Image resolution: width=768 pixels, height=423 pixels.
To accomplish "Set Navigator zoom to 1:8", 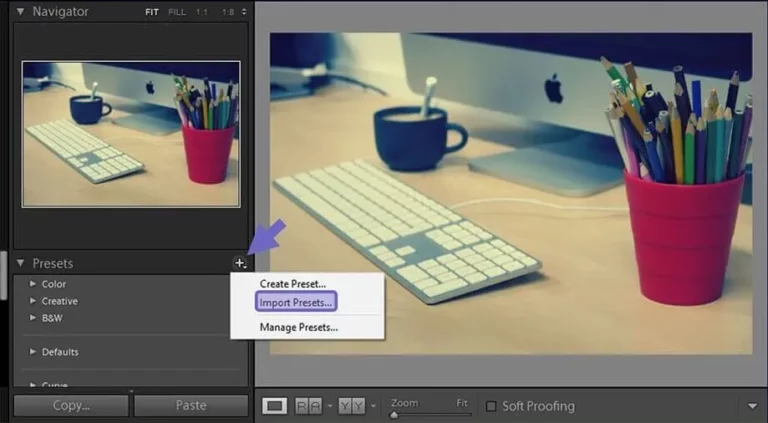I will [228, 12].
